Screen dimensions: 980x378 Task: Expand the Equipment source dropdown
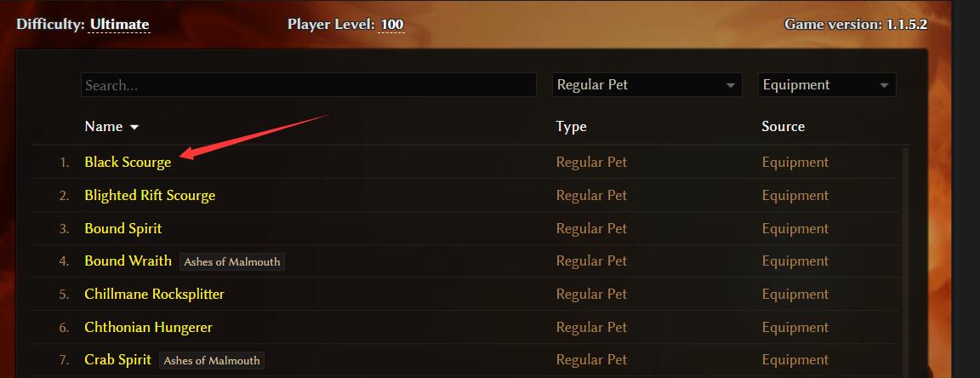(827, 85)
